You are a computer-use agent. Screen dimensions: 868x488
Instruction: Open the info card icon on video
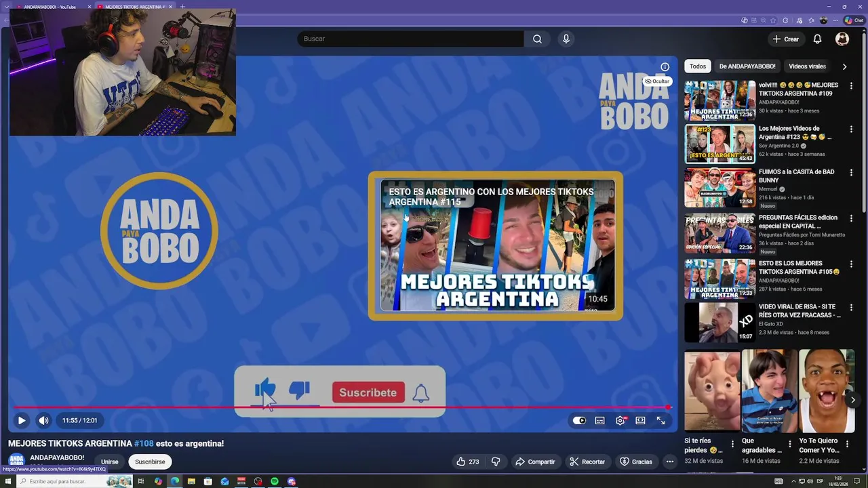point(665,66)
